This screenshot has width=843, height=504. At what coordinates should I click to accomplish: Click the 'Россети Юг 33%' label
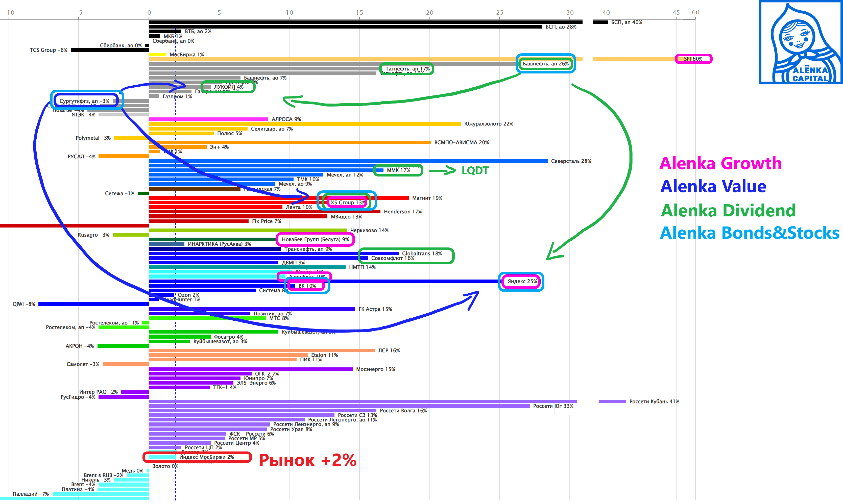pyautogui.click(x=553, y=406)
